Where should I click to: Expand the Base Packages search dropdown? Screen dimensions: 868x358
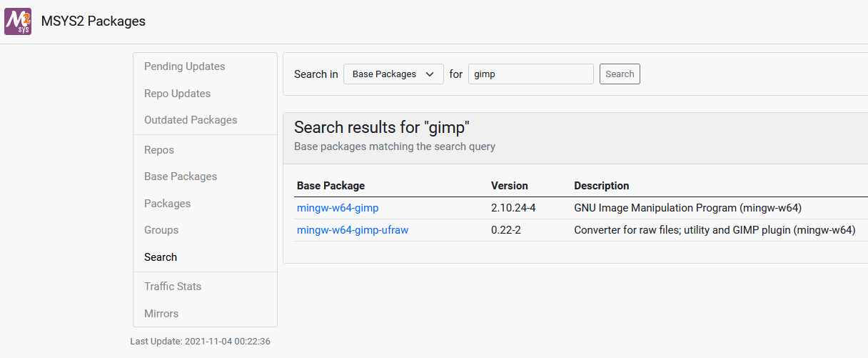393,74
